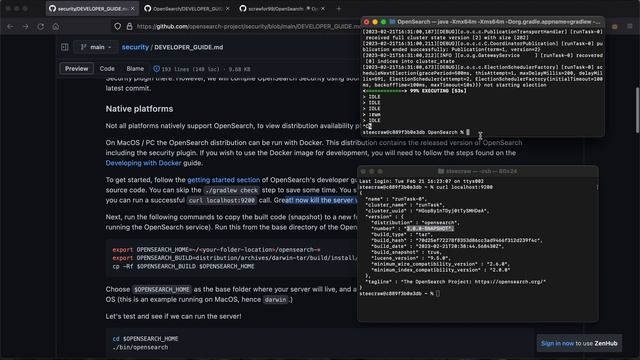Open the main branch selector dropdown
Screen dimensions: 640x360
tap(96, 47)
